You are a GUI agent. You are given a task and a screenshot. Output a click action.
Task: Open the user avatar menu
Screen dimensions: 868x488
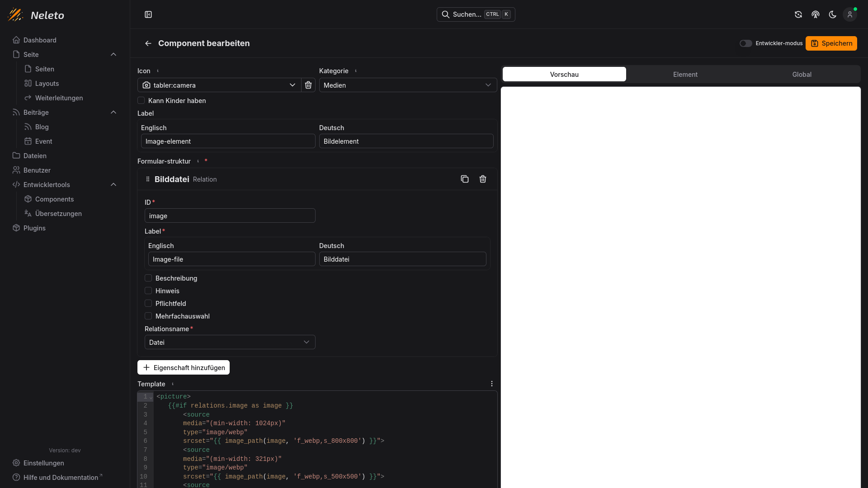point(849,14)
